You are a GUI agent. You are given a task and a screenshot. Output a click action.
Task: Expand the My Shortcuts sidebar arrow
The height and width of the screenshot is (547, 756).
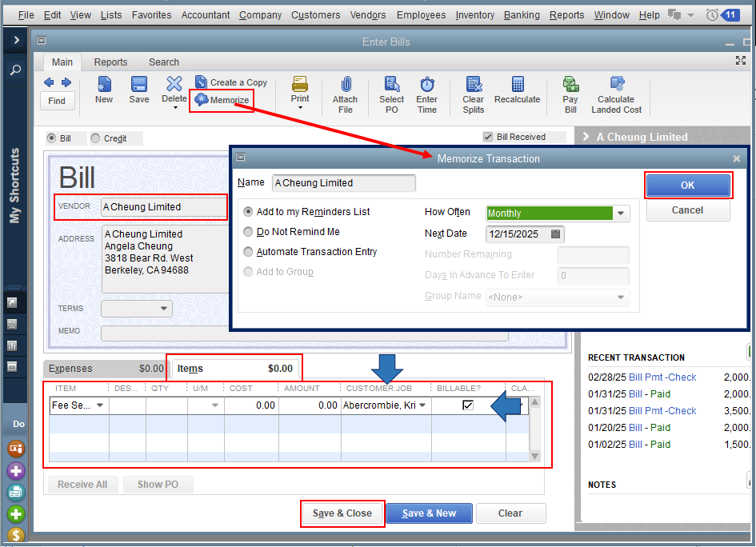(16, 40)
